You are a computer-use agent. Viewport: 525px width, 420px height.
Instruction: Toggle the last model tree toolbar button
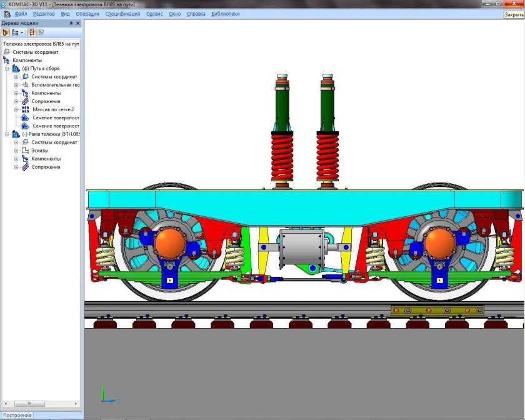[x=40, y=32]
